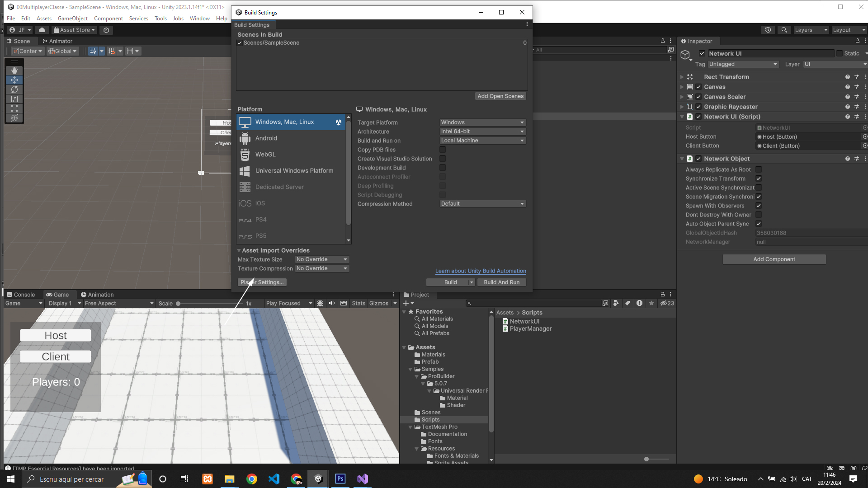Viewport: 868px width, 488px height.
Task: Open Visual Studio Code from taskbar
Action: (274, 479)
